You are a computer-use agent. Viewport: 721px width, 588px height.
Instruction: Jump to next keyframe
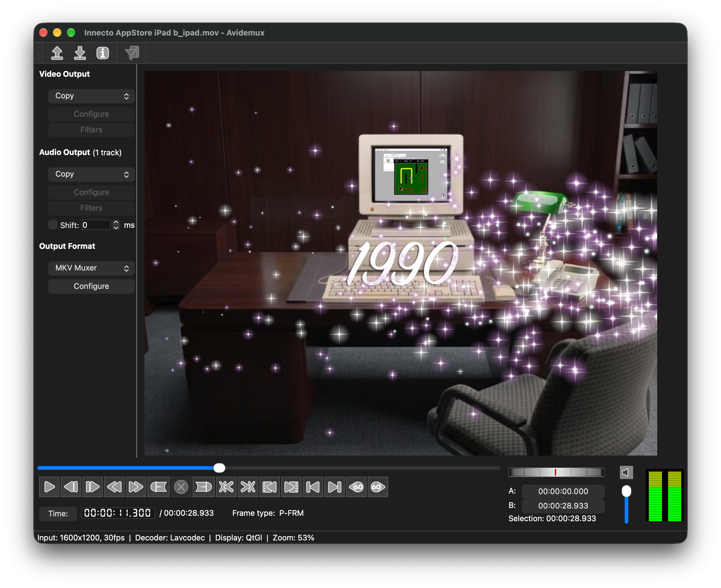[x=136, y=487]
